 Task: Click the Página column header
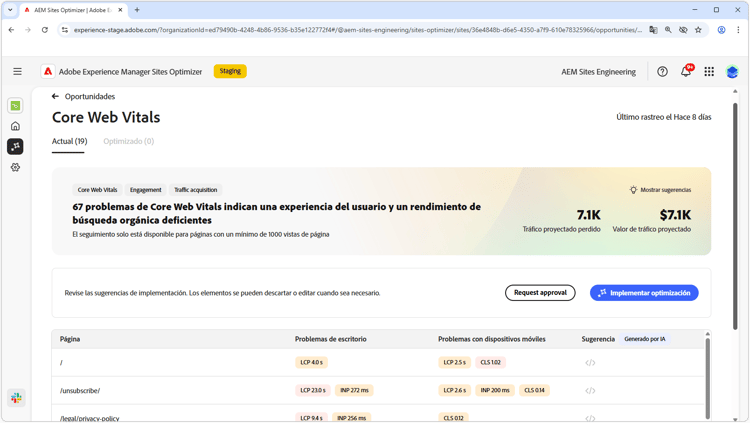[x=70, y=339]
